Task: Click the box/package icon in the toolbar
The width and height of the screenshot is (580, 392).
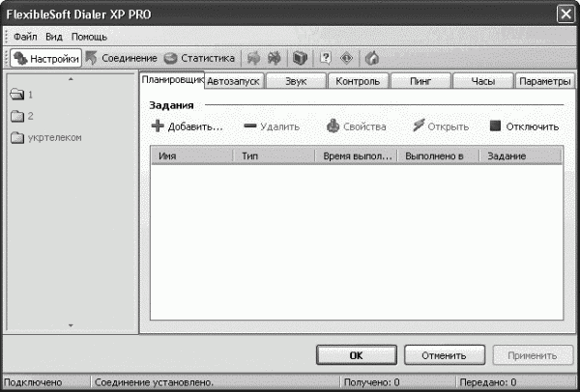Action: (300, 58)
